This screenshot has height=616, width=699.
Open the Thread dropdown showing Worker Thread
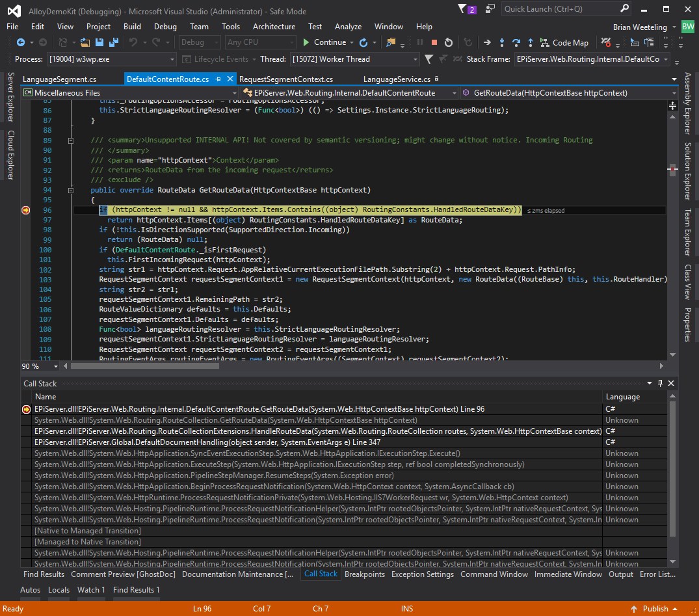(x=355, y=59)
